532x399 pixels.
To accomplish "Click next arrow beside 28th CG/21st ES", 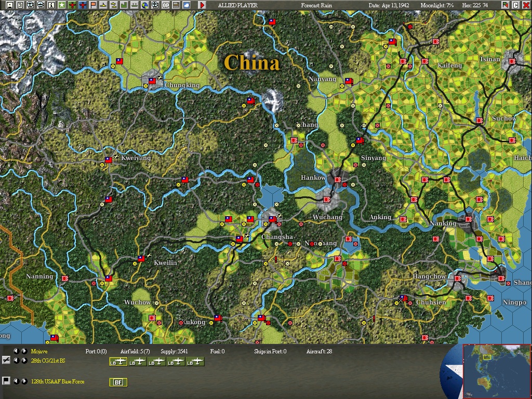I will [24, 361].
